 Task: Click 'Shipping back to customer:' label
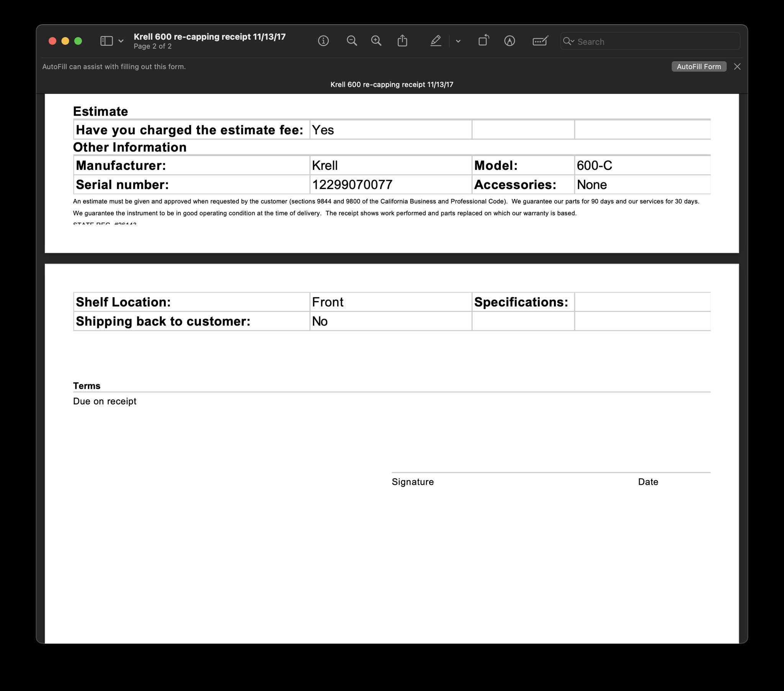tap(163, 321)
